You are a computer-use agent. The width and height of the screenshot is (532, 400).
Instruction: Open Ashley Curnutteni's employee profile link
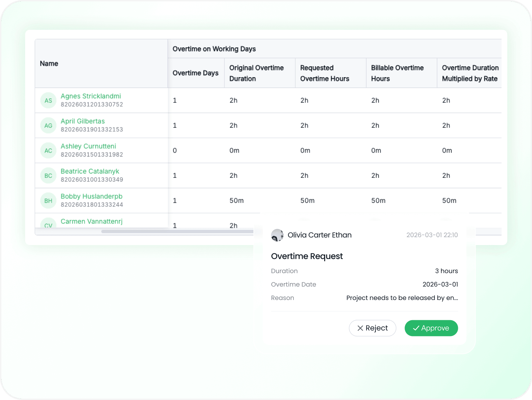tap(88, 146)
